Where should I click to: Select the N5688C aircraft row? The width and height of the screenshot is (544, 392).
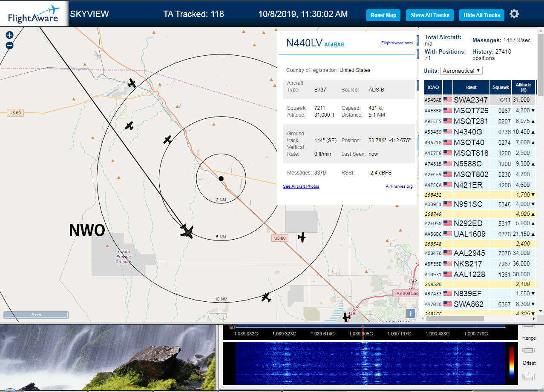click(x=480, y=164)
